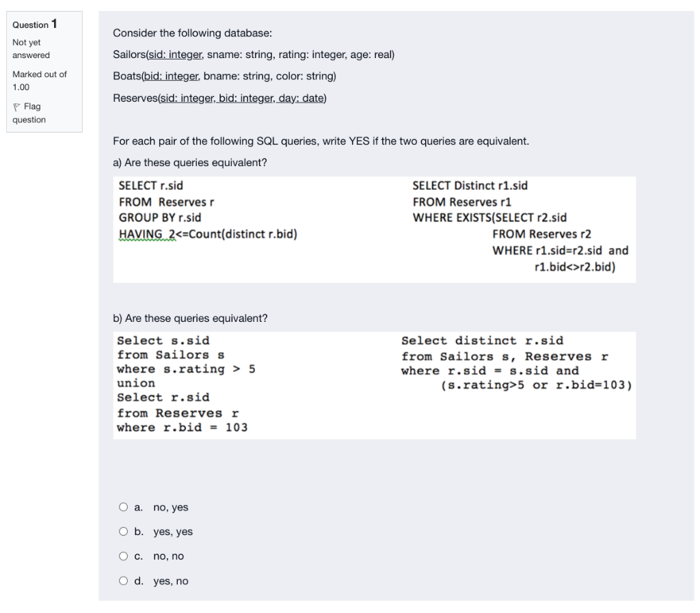Select radio button for option c. no, no
The image size is (700, 613).
124,556
